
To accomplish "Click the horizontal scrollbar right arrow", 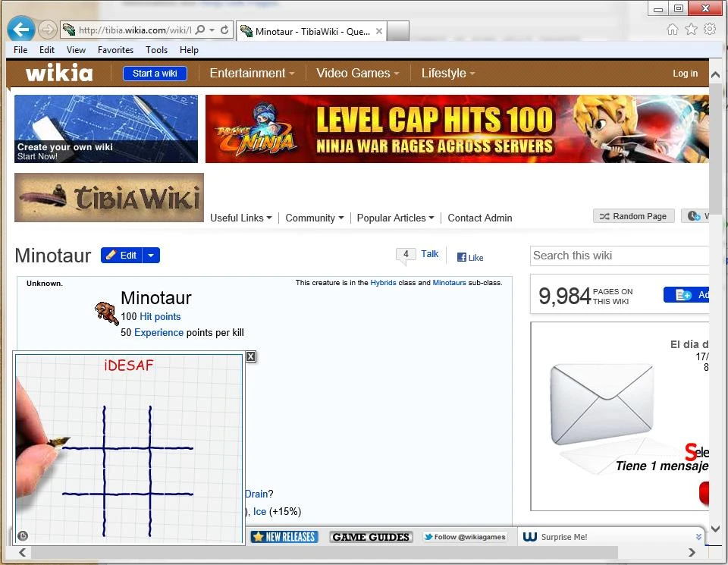I will (692, 552).
